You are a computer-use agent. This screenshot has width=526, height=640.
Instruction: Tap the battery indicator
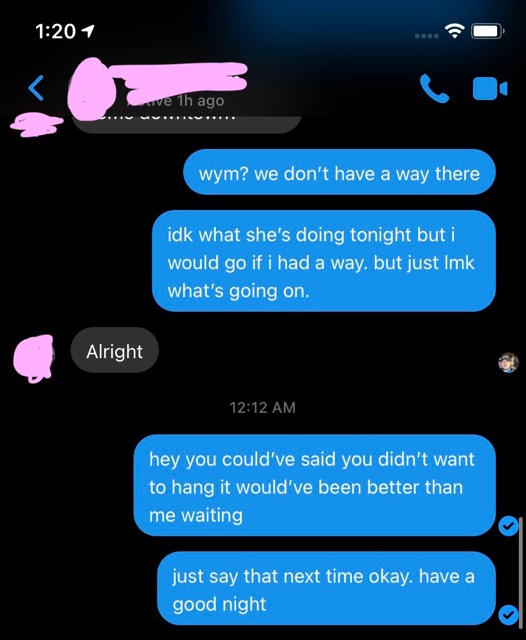488,31
